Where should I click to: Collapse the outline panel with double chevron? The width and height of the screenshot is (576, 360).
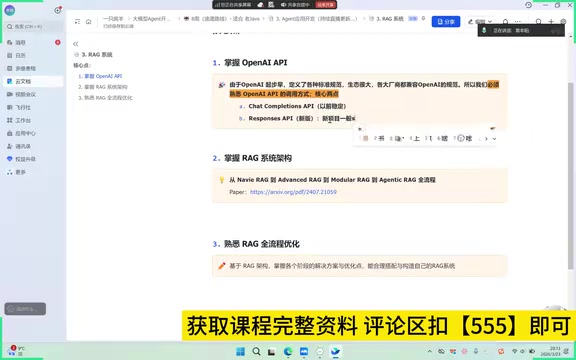[76, 44]
